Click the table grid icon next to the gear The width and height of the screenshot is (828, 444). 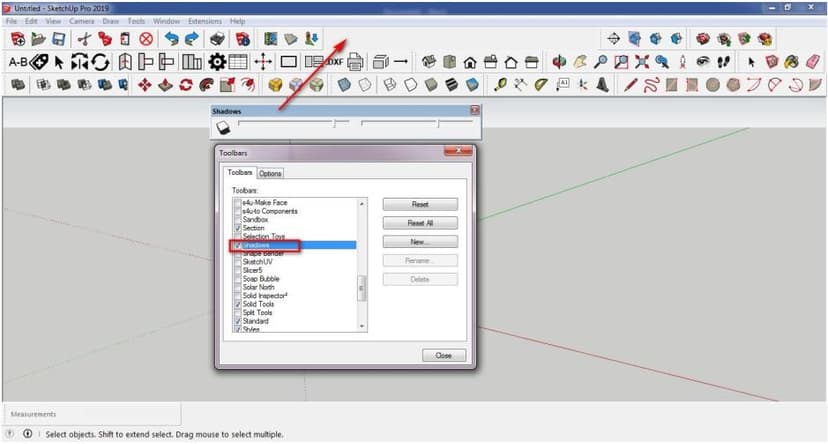pyautogui.click(x=238, y=62)
